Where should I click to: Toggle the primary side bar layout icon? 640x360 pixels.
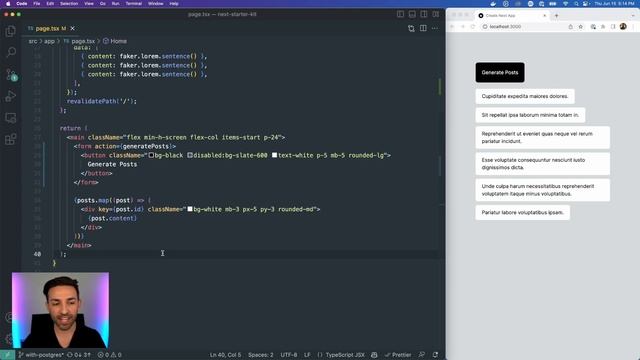(x=400, y=14)
